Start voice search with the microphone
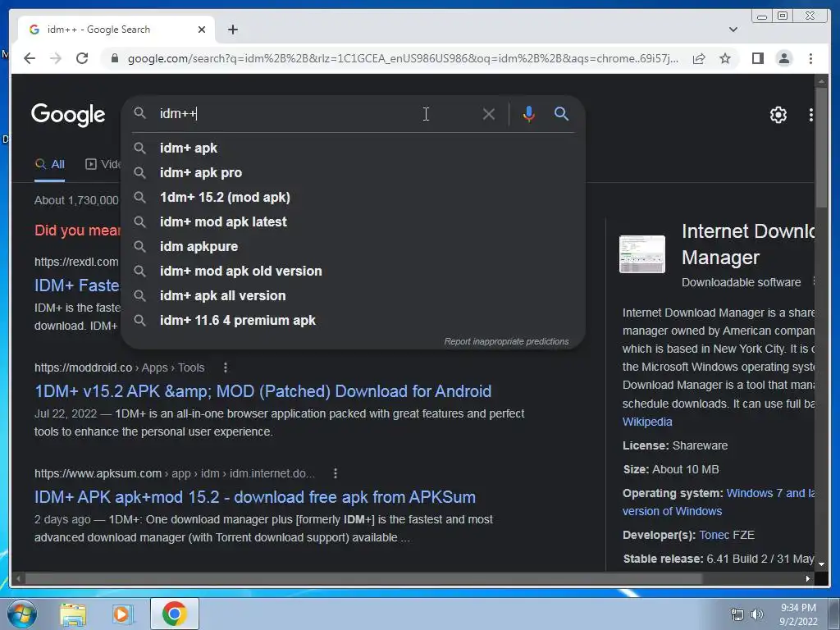840x630 pixels. click(529, 113)
